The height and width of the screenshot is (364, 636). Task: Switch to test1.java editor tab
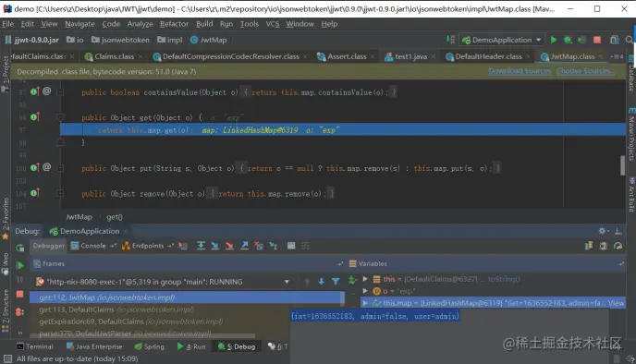point(410,56)
